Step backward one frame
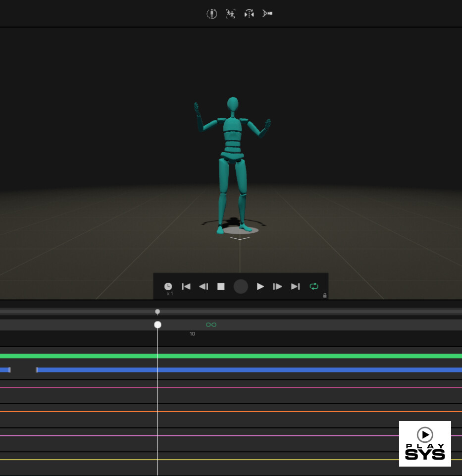This screenshot has height=476, width=462. pyautogui.click(x=204, y=286)
